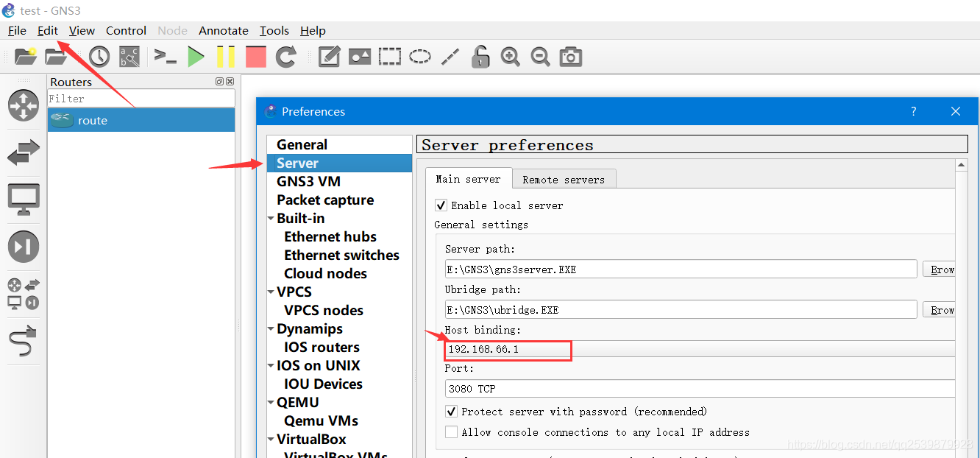Browse switches in the device sidebar
The height and width of the screenshot is (458, 980).
24,153
